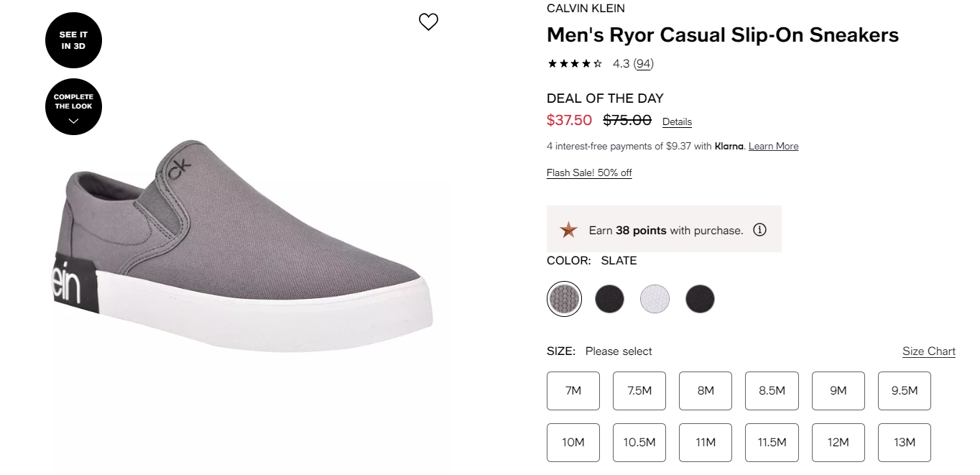Screen dimensions: 980x475
Task: Choose the last black color swatch
Action: [700, 298]
